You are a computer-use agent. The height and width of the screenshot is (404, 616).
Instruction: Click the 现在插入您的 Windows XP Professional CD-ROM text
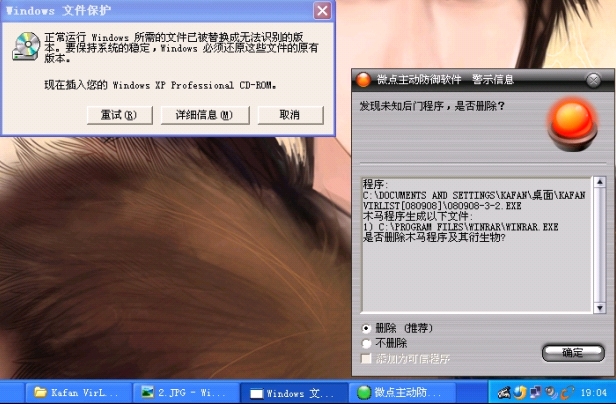tap(160, 85)
